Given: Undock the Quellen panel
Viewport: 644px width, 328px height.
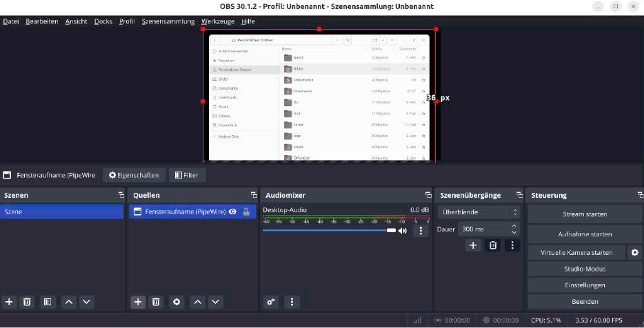Looking at the screenshot, I should coord(254,195).
